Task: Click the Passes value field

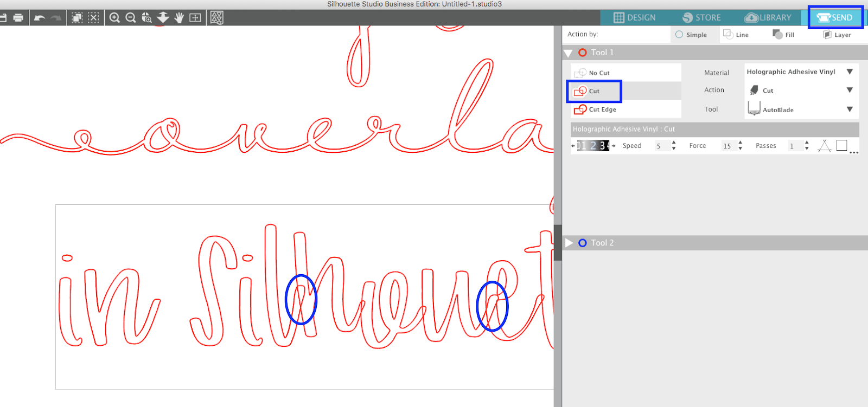Action: click(x=795, y=146)
